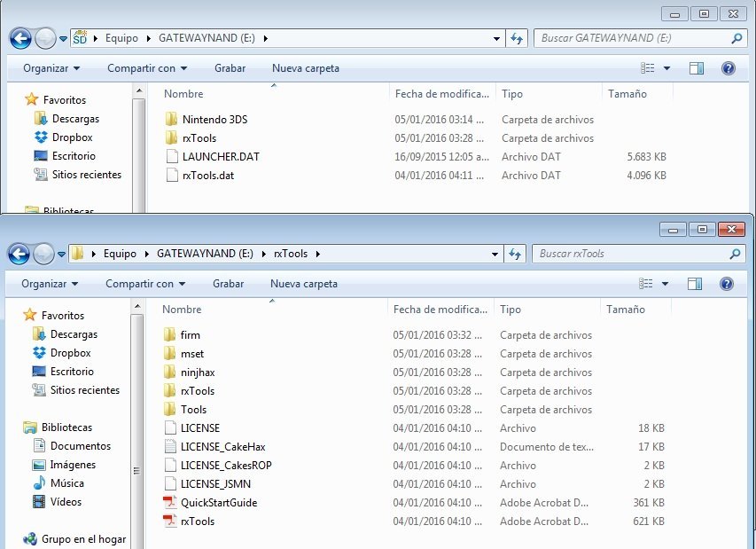Open address history dropdown in rxTools window
The width and height of the screenshot is (756, 549).
click(495, 254)
